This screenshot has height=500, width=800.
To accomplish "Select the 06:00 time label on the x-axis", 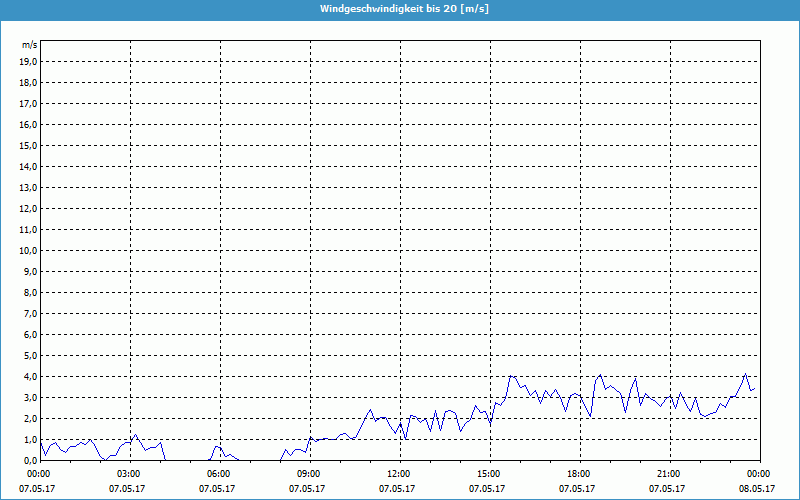I will coord(218,473).
